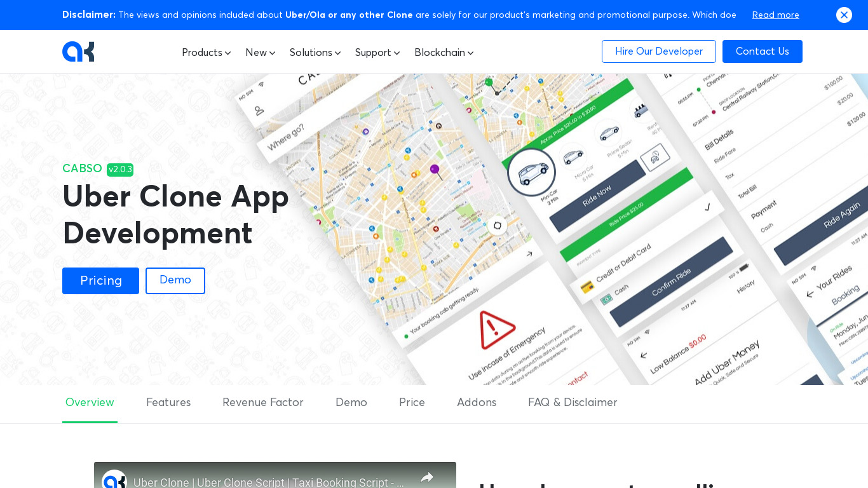Viewport: 868px width, 488px height.
Task: Open the Read more disclaimer link
Action: (775, 15)
